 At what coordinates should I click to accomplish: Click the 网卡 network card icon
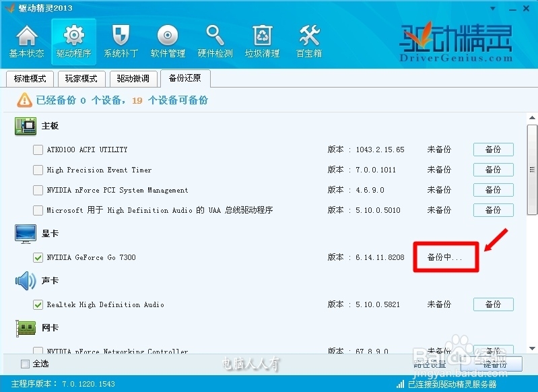pyautogui.click(x=26, y=328)
